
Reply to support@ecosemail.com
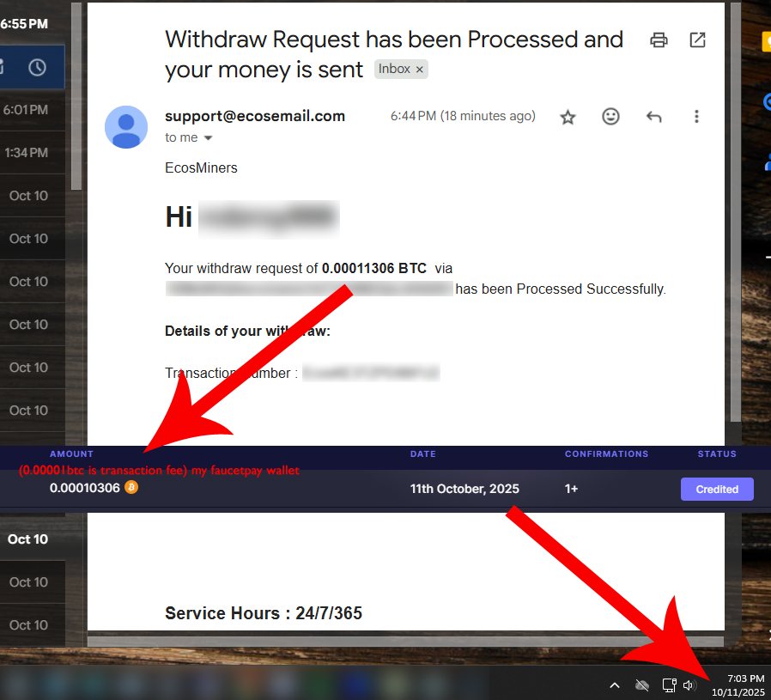point(653,117)
